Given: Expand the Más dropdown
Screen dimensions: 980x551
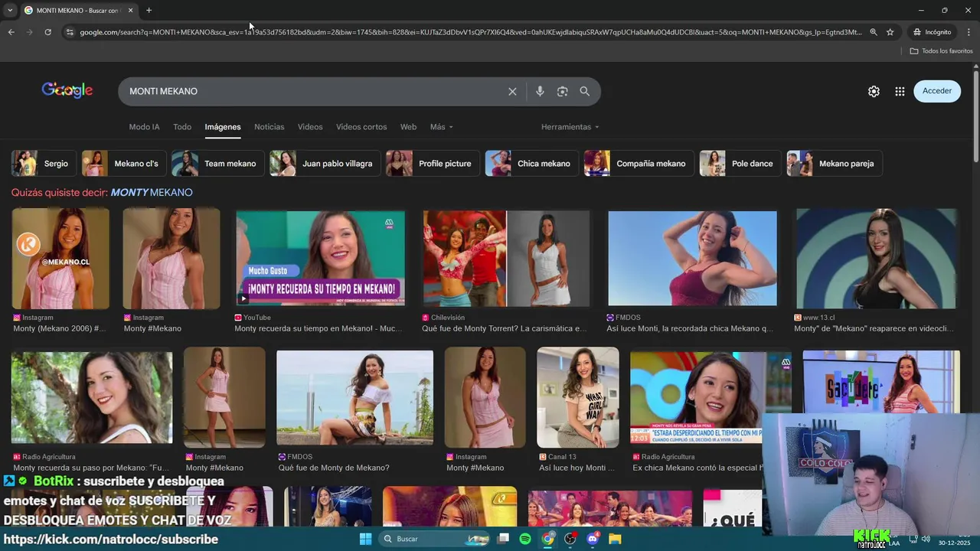Looking at the screenshot, I should point(442,127).
